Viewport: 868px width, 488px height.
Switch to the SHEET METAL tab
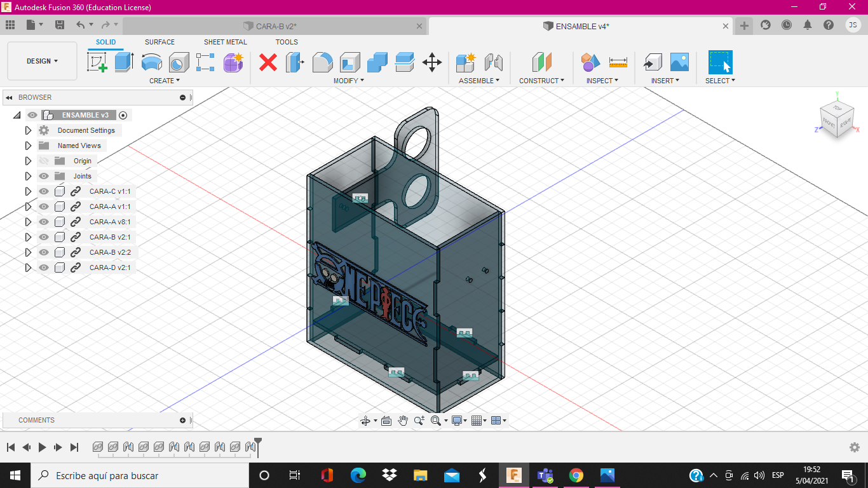coord(226,42)
